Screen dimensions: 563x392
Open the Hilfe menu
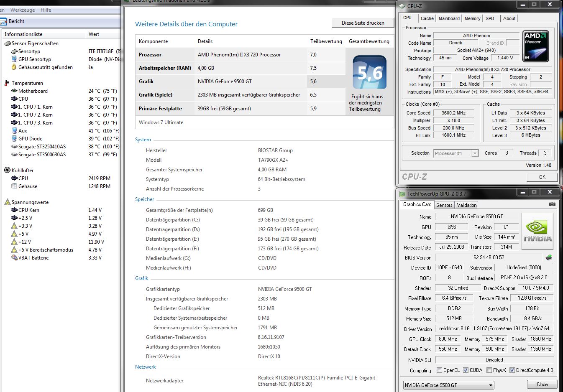click(x=46, y=10)
